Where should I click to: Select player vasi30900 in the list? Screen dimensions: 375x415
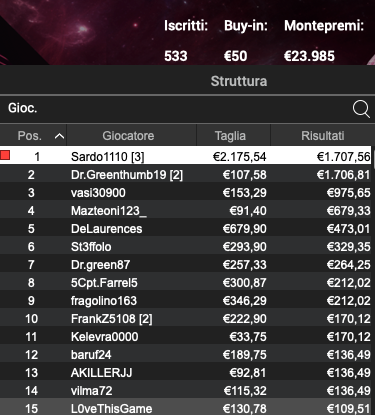(x=185, y=193)
